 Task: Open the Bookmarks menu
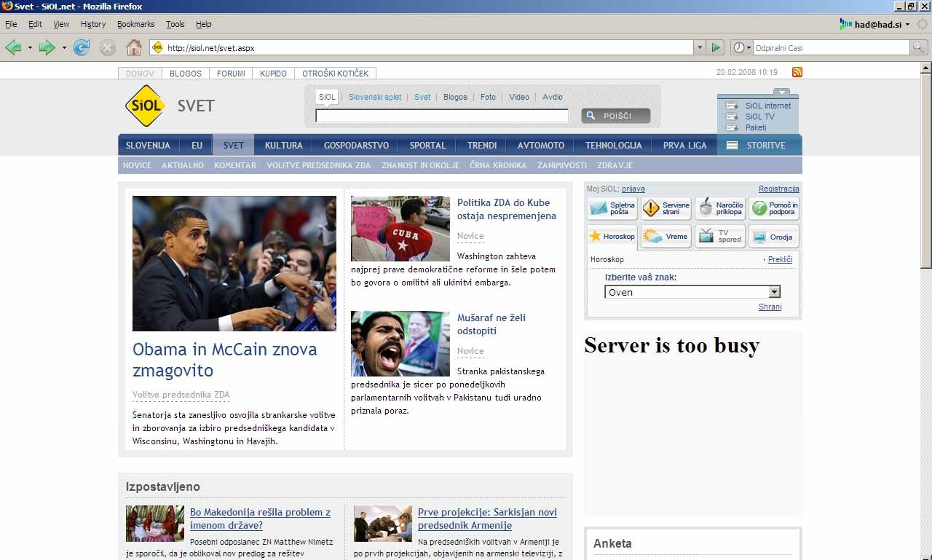pos(135,24)
